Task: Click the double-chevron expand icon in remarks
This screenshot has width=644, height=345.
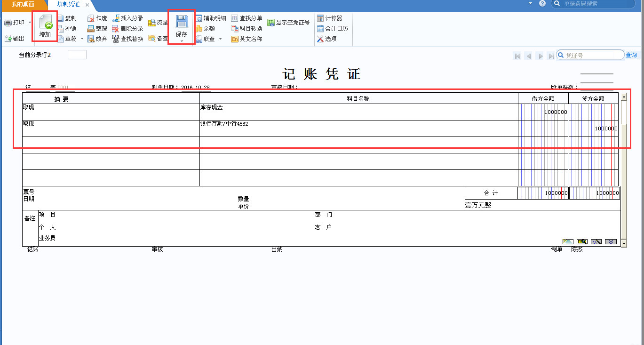Action: pos(611,241)
